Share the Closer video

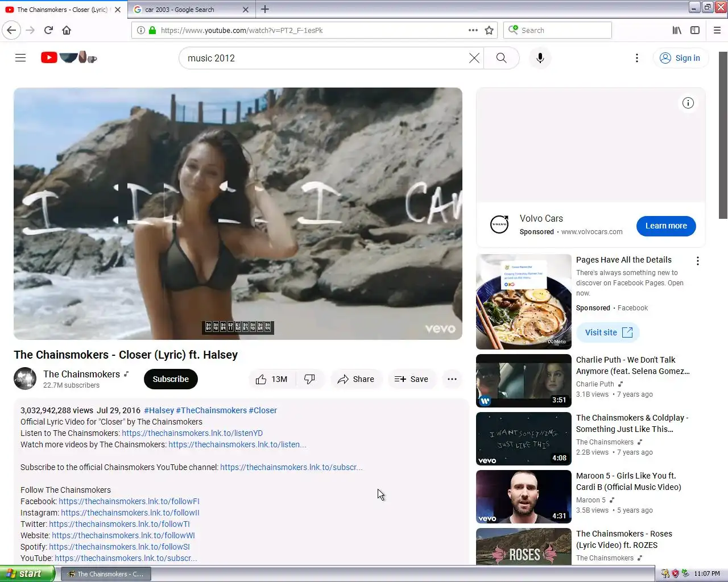(x=356, y=379)
